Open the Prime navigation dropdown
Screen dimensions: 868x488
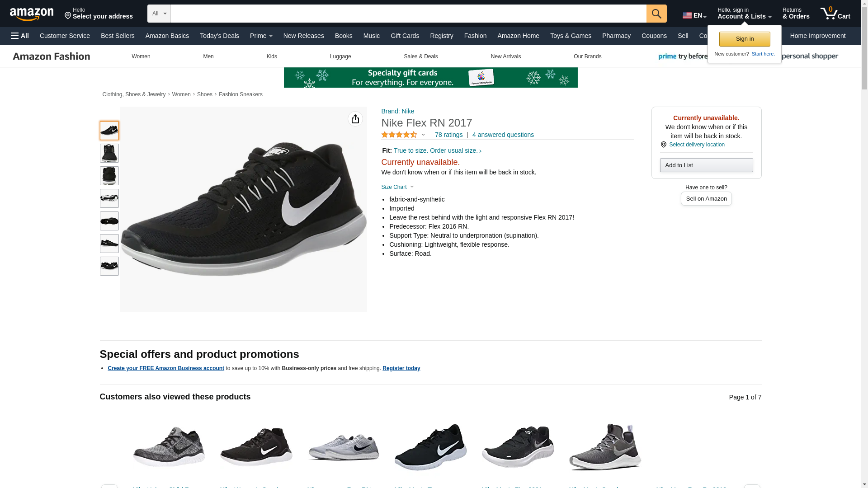(261, 36)
